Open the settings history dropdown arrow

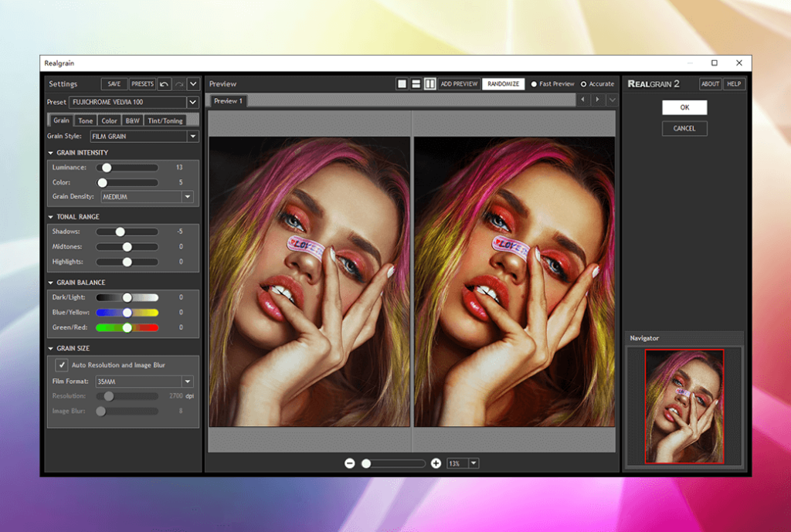pyautogui.click(x=193, y=84)
